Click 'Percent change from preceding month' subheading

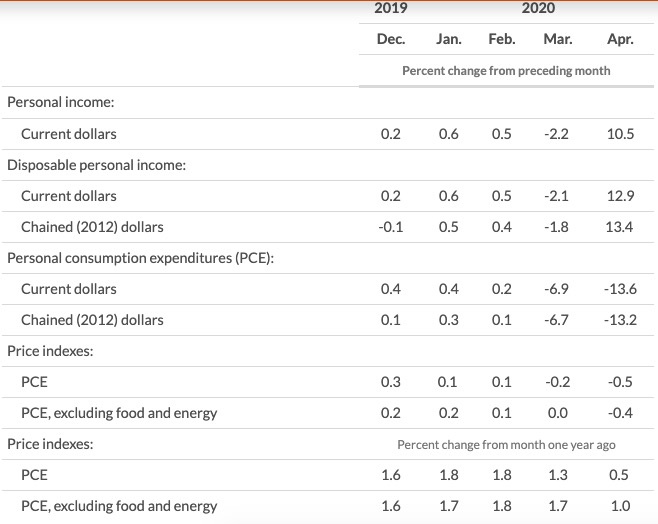[506, 71]
